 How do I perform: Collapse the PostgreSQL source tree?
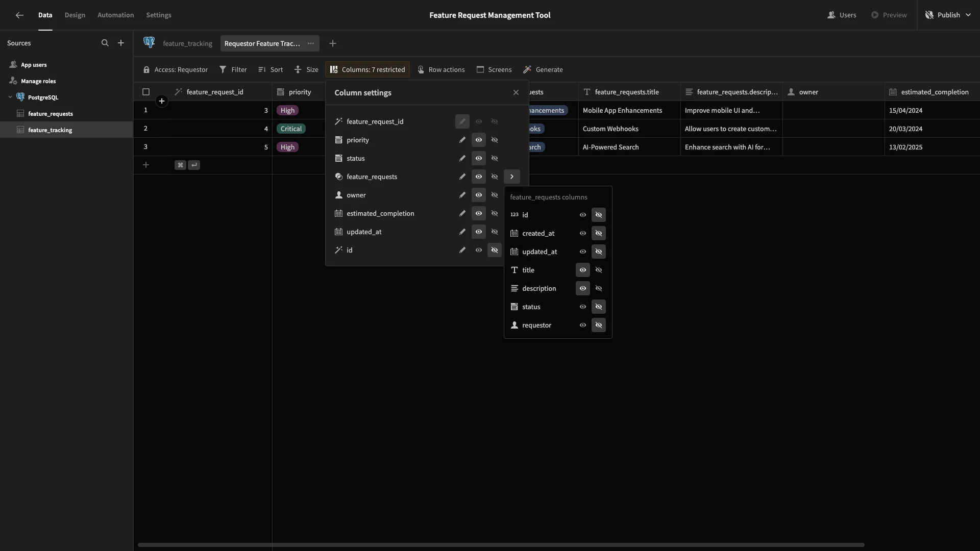(10, 97)
